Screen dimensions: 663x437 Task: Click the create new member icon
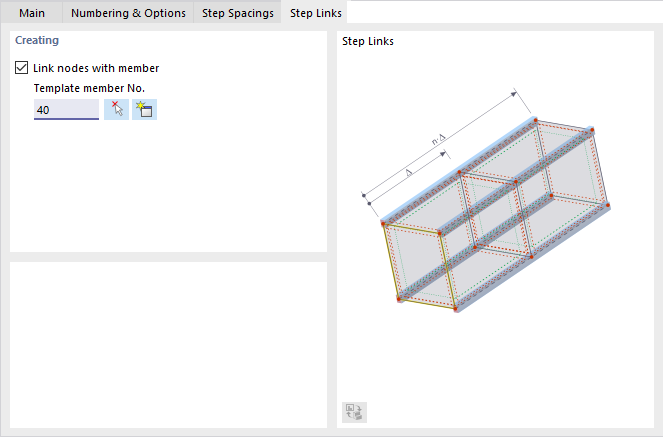[145, 109]
